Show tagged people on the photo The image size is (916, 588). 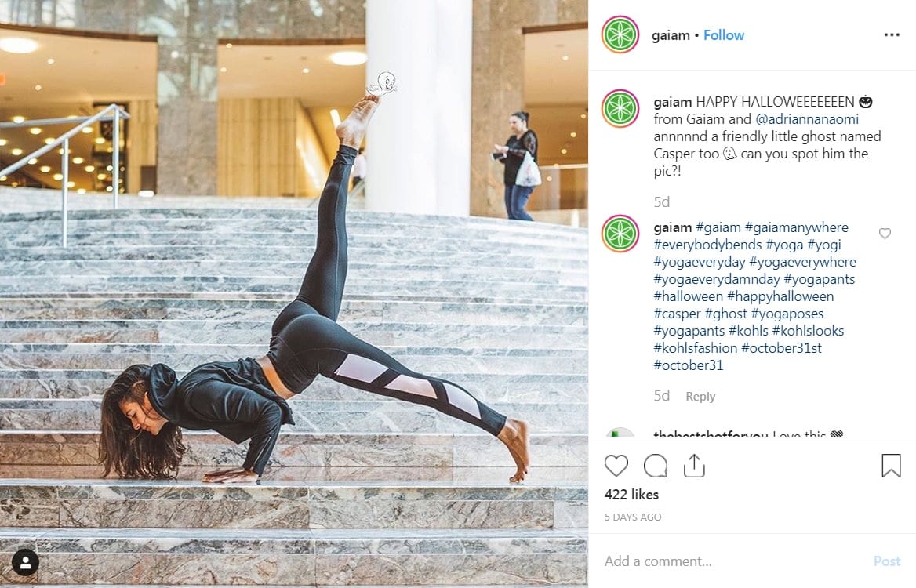25,562
